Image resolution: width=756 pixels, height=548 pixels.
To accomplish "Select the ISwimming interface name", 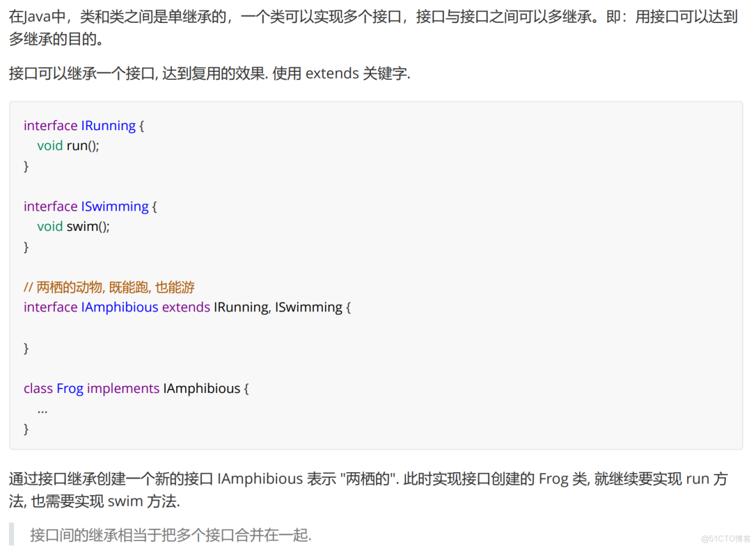I will point(115,206).
